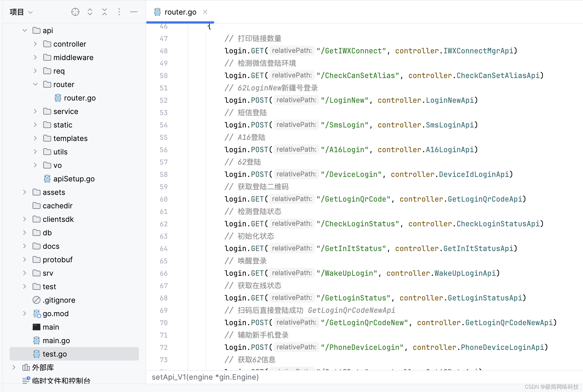Expand the 外部库 external libraries node

click(14, 367)
